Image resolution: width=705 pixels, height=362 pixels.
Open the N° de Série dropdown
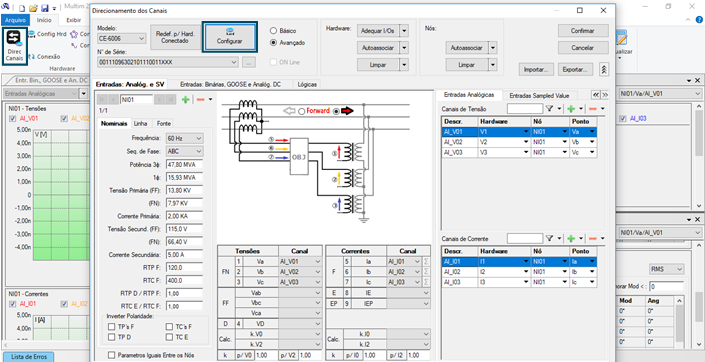tap(168, 63)
